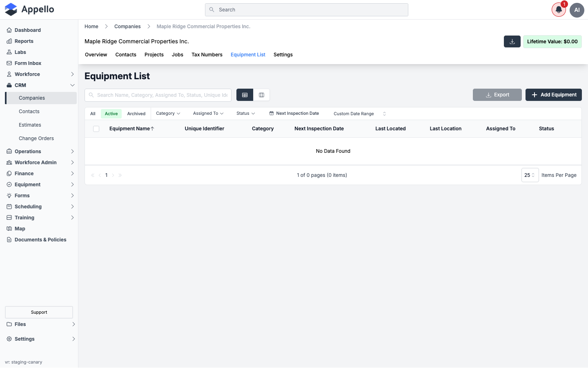Switch to the Projects tab

tap(154, 55)
